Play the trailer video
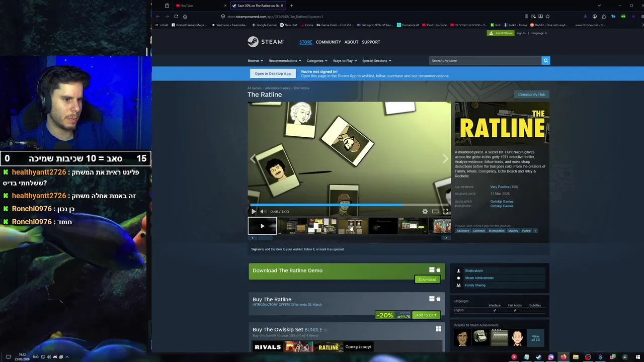Screen dimensions: 644x362 coord(254,212)
